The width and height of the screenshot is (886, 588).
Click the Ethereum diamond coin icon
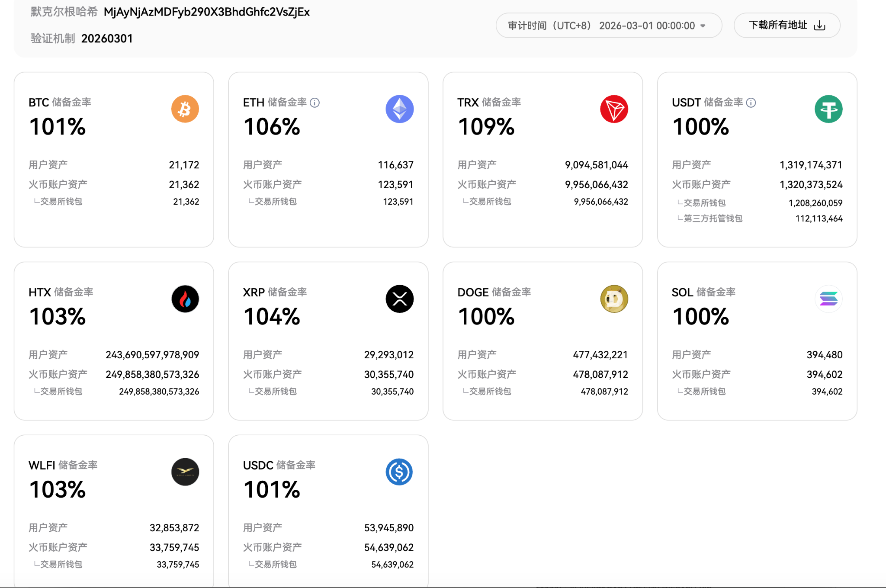click(399, 109)
